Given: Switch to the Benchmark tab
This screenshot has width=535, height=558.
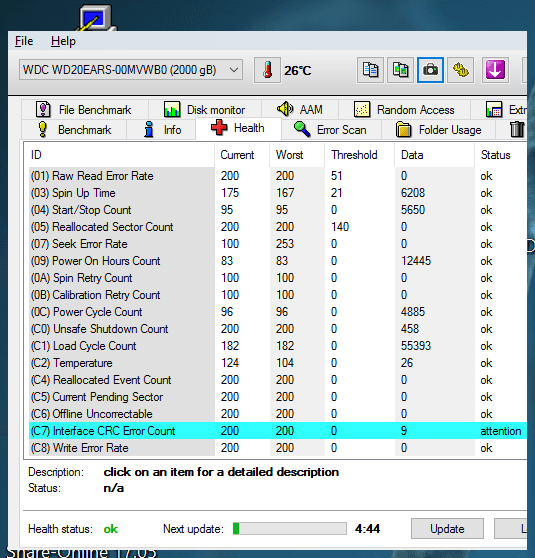Looking at the screenshot, I should [74, 130].
